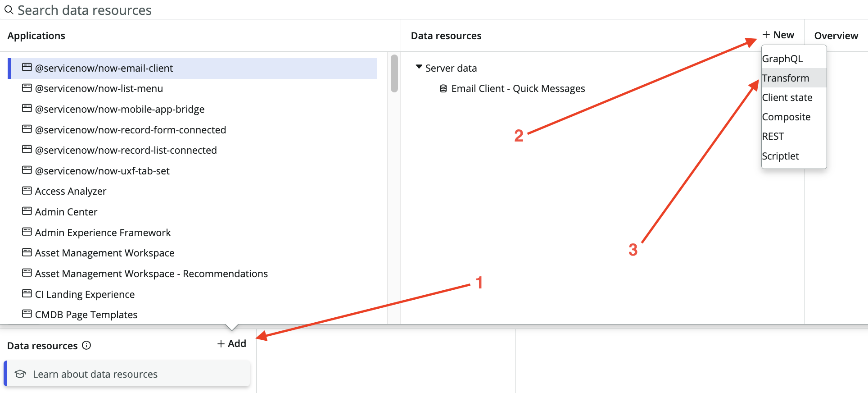Click the icon beside Admin Center
This screenshot has width=868, height=393.
point(27,211)
